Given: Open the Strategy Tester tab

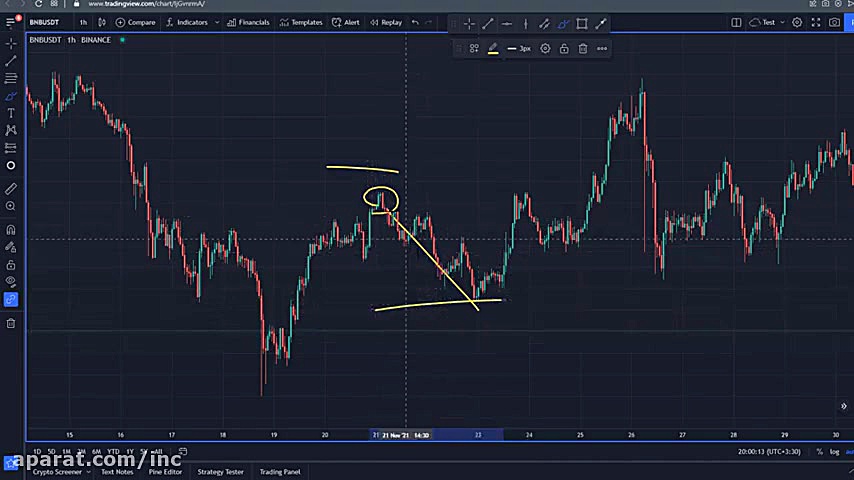Looking at the screenshot, I should 220,472.
